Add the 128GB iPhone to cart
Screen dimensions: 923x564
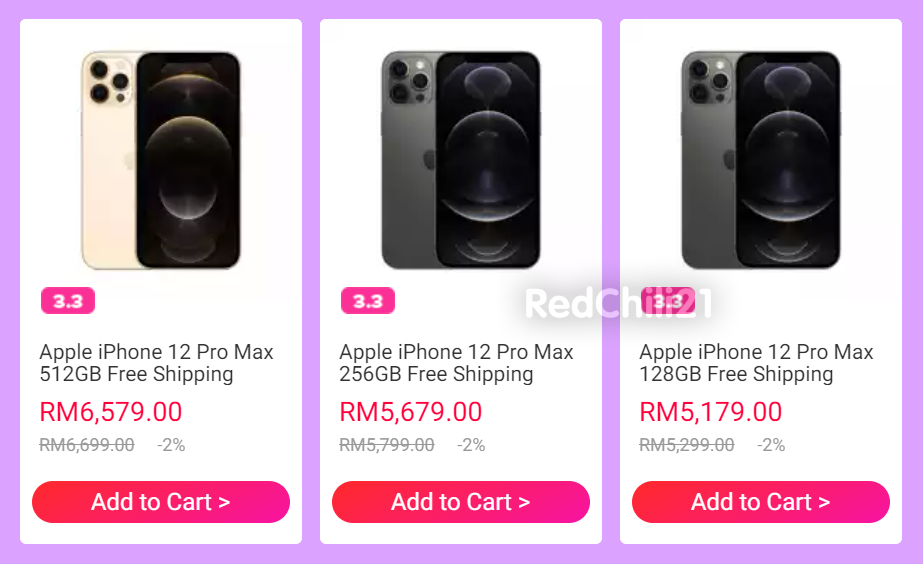[761, 502]
